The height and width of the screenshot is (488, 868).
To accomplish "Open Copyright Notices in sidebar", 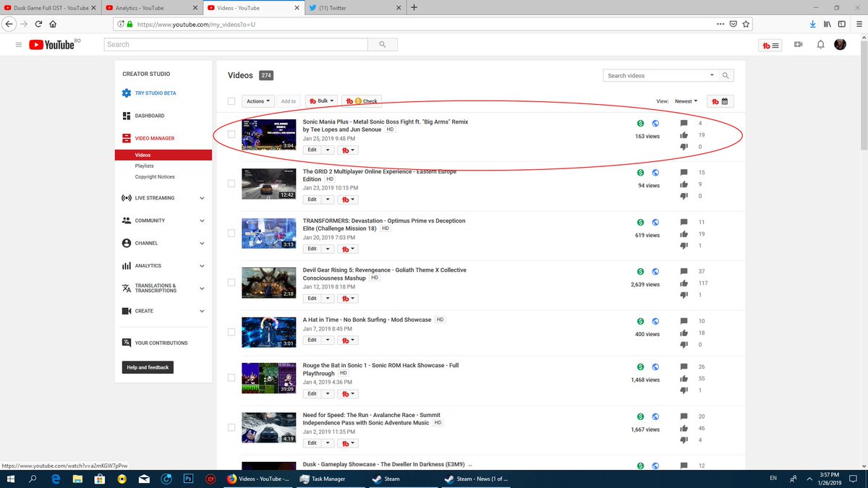I will coord(155,176).
